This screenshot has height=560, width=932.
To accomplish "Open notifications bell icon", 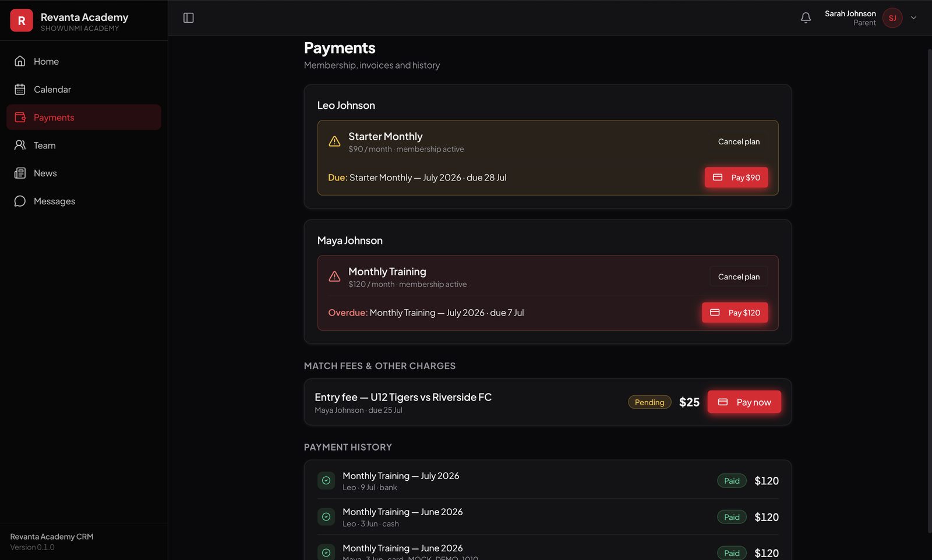I will click(x=806, y=18).
